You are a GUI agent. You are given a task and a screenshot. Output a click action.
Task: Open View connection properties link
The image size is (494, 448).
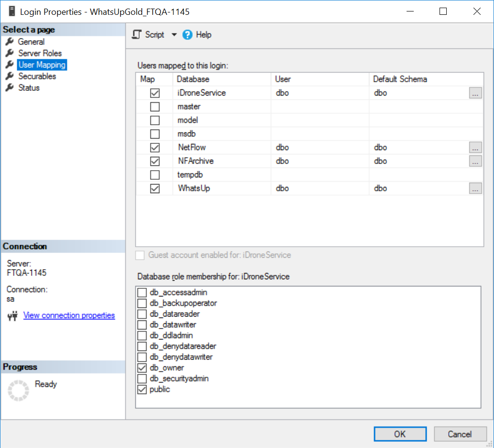point(69,316)
